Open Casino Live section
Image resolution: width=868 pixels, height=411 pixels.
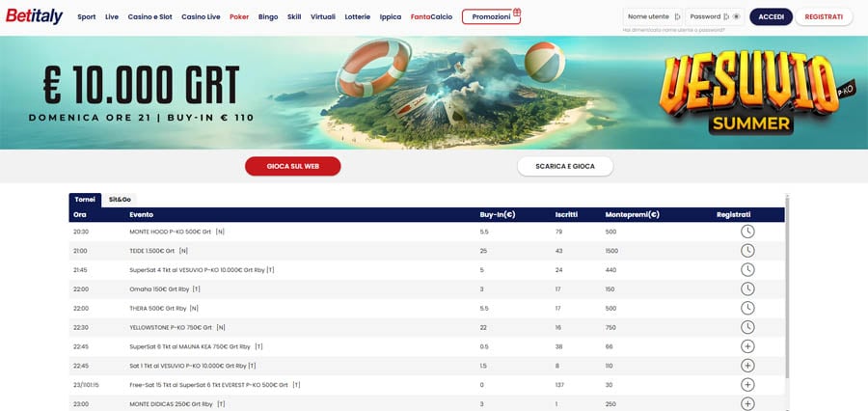[201, 16]
